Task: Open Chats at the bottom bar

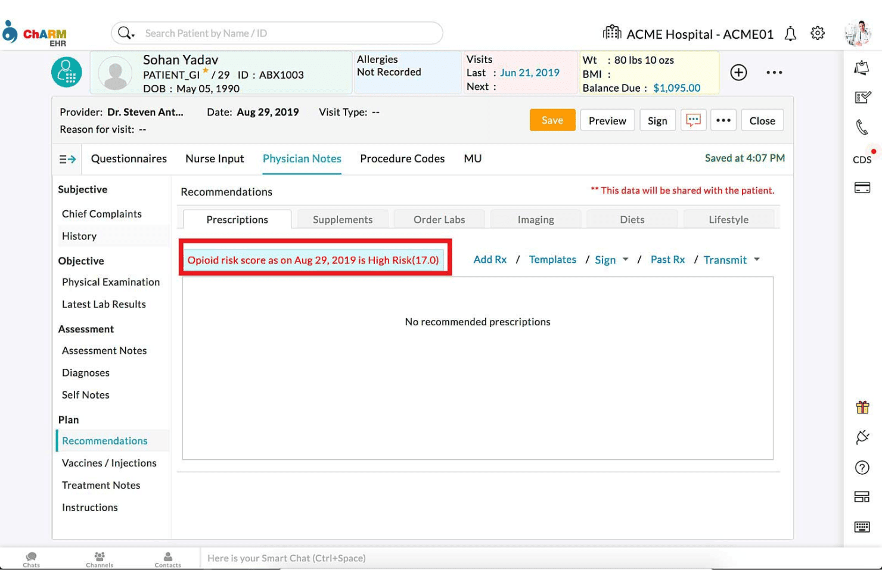Action: click(32, 559)
